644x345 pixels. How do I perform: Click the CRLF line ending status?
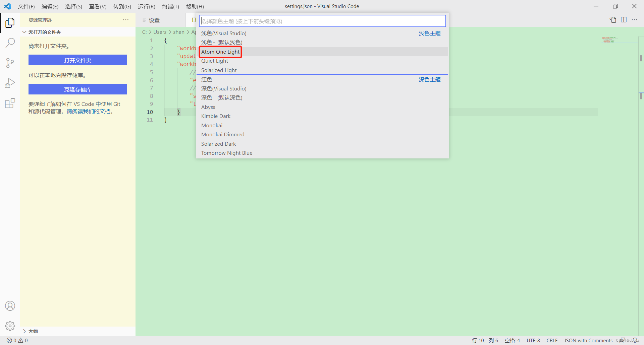coord(552,340)
